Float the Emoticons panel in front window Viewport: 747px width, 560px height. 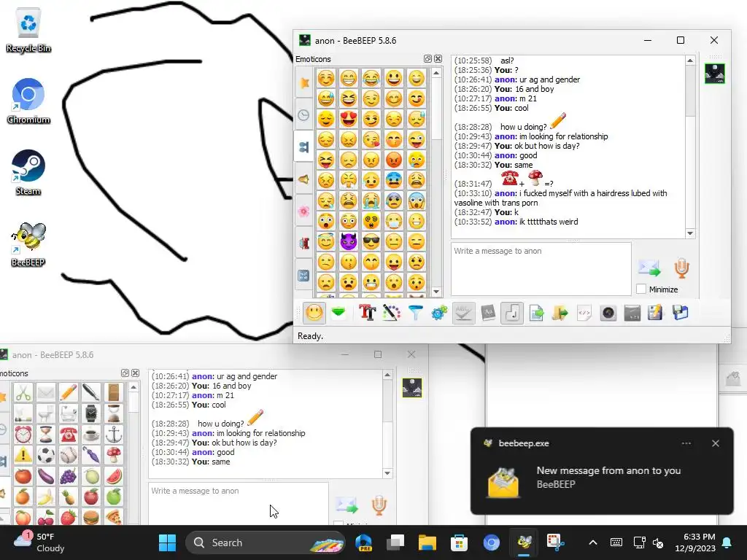point(427,58)
